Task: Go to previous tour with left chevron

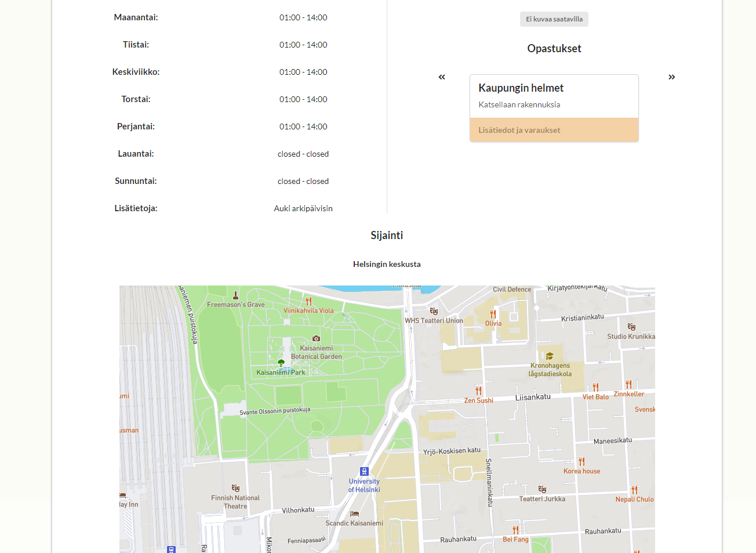Action: (442, 77)
